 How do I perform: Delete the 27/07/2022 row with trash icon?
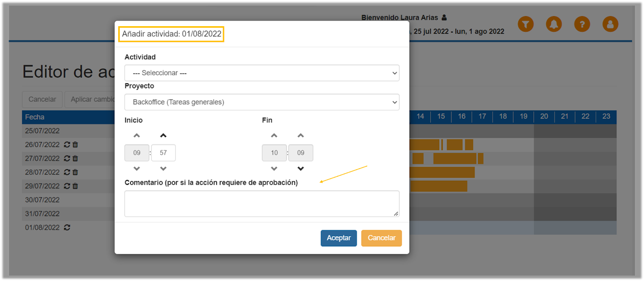[75, 158]
